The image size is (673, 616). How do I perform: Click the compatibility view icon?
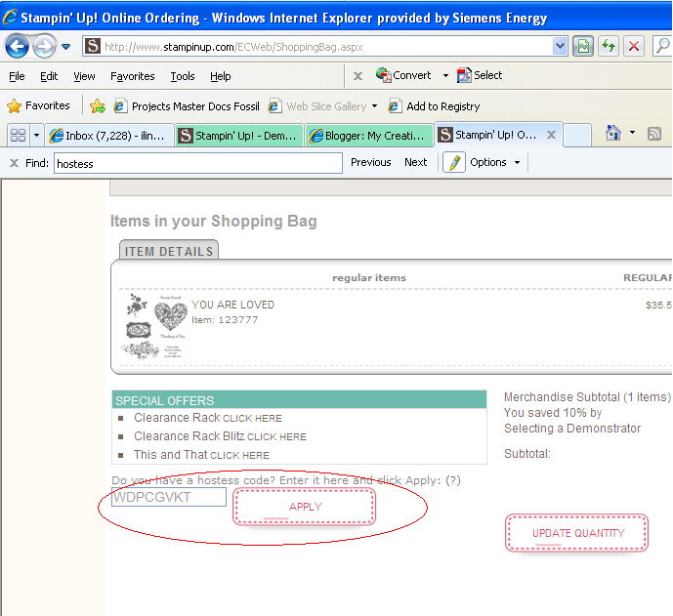click(583, 46)
